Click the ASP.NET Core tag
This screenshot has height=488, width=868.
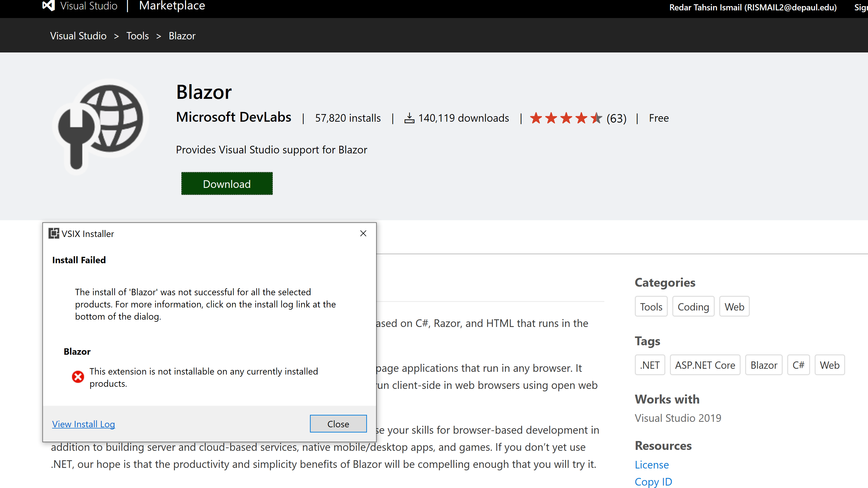pos(705,364)
